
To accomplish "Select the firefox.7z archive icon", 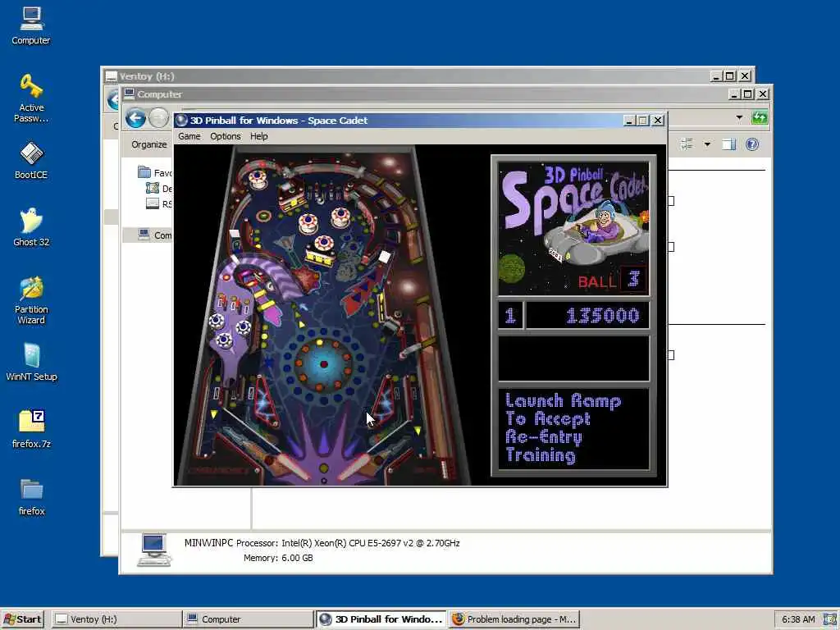I will point(31,428).
